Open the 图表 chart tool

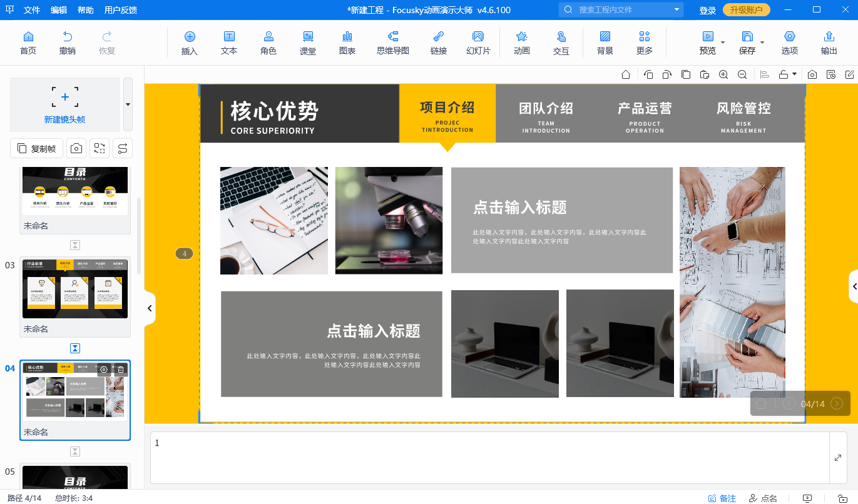(x=347, y=43)
